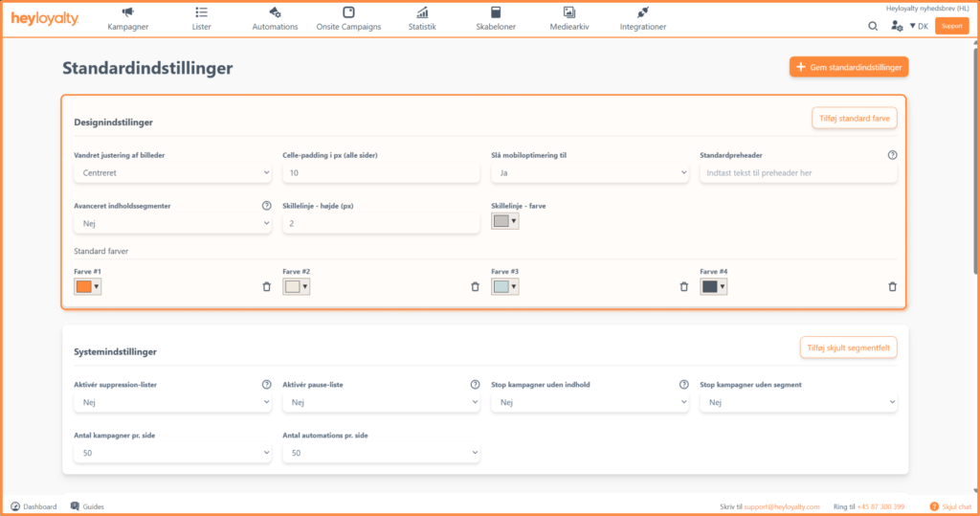This screenshot has height=516, width=980.
Task: Show help for Avanceret indholdssegmenter
Action: click(266, 205)
